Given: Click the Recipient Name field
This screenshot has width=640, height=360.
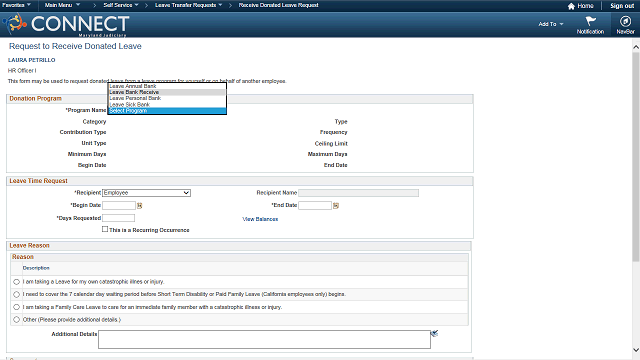Looking at the screenshot, I should (x=358, y=193).
